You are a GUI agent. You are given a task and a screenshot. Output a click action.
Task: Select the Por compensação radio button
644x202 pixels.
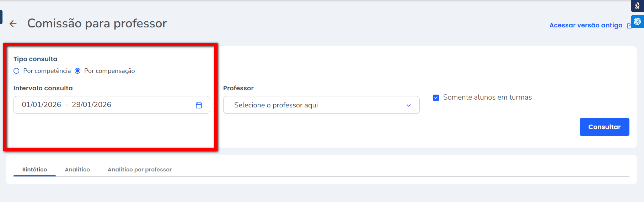[x=77, y=71]
